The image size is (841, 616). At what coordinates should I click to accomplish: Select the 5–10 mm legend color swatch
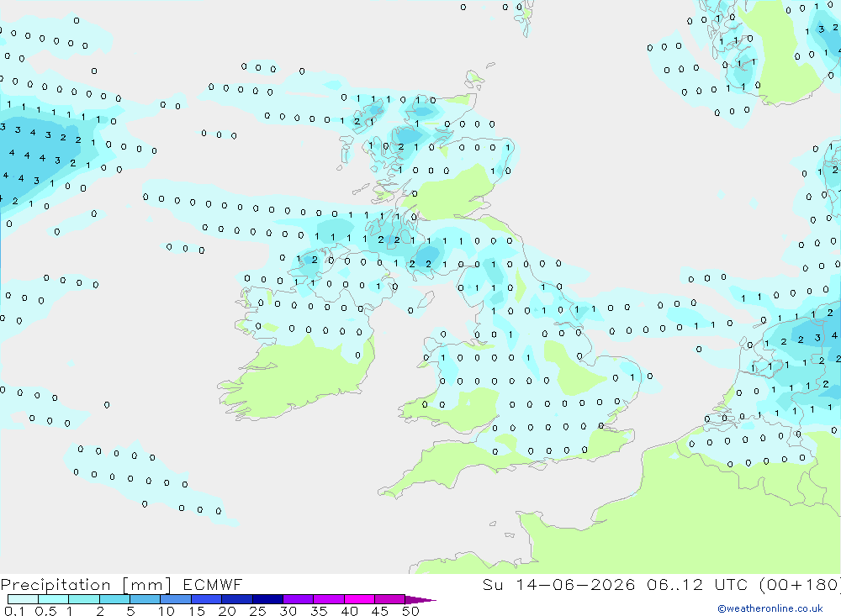(145, 599)
